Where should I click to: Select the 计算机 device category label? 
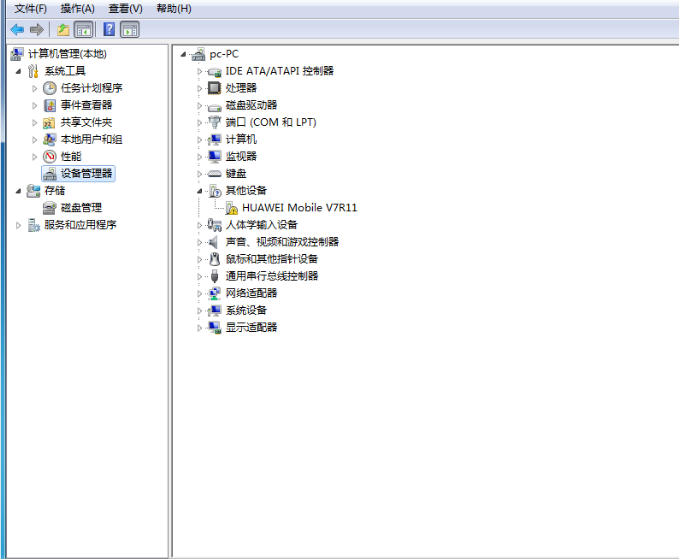241,139
